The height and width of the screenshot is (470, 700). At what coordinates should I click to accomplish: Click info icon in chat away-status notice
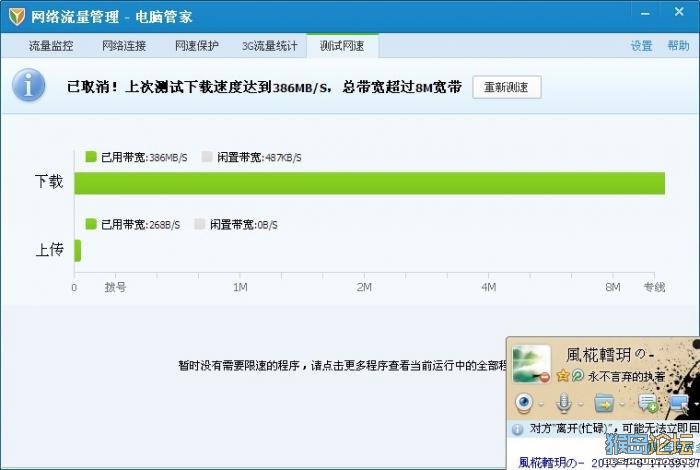[x=517, y=429]
